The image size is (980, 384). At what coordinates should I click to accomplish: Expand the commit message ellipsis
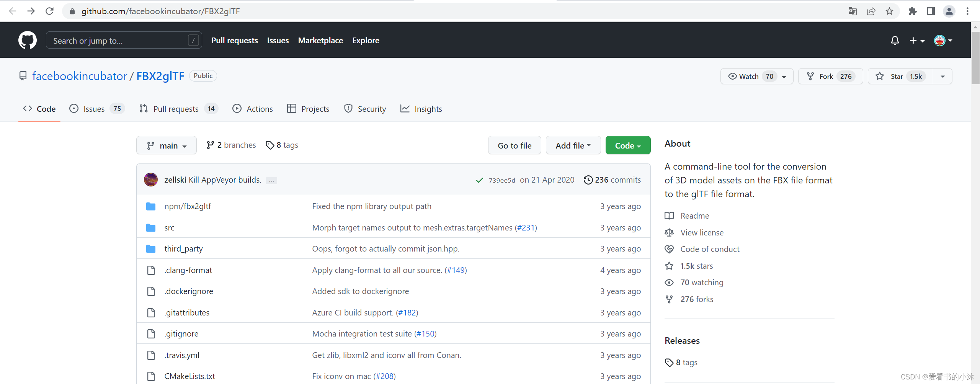(x=271, y=181)
